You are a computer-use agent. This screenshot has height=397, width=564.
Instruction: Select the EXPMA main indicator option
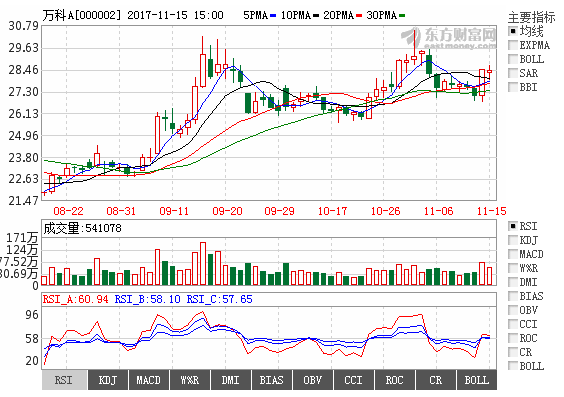pyautogui.click(x=513, y=45)
